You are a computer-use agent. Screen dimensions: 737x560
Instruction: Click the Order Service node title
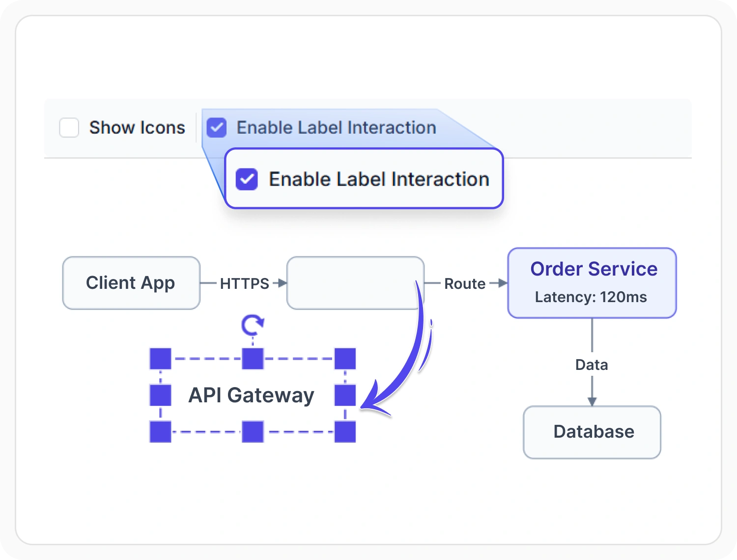click(594, 269)
